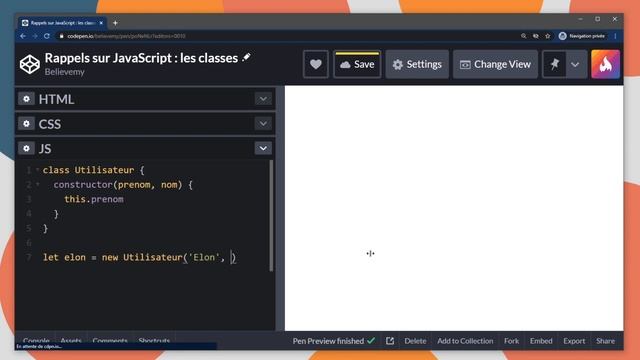This screenshot has height=360, width=640.
Task: Reload the browser page
Action: click(47, 36)
